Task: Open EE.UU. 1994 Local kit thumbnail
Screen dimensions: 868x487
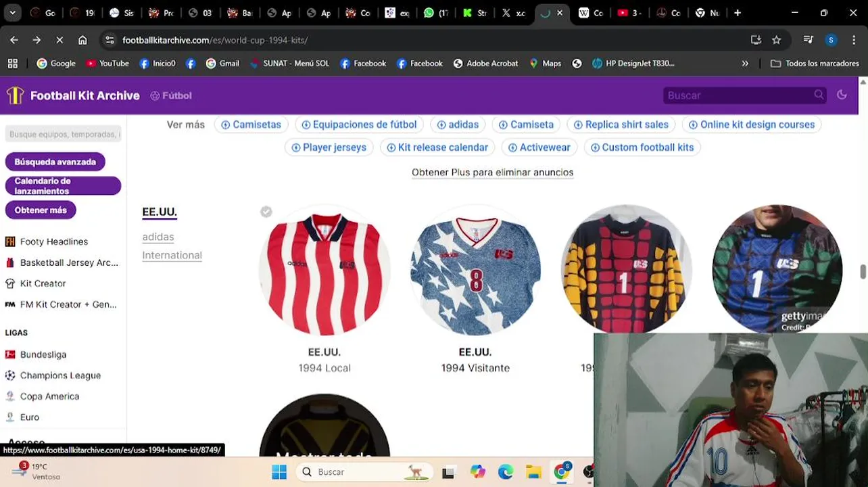Action: (x=324, y=271)
